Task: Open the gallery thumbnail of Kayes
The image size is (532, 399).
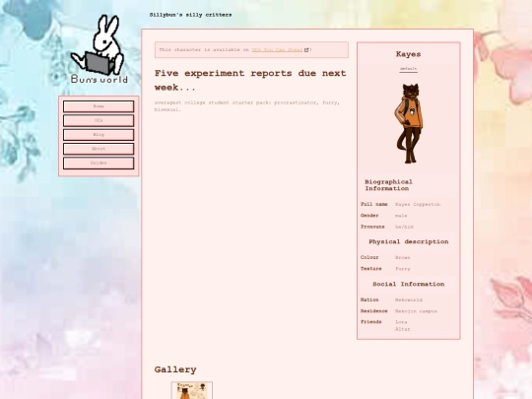Action: coord(192,390)
